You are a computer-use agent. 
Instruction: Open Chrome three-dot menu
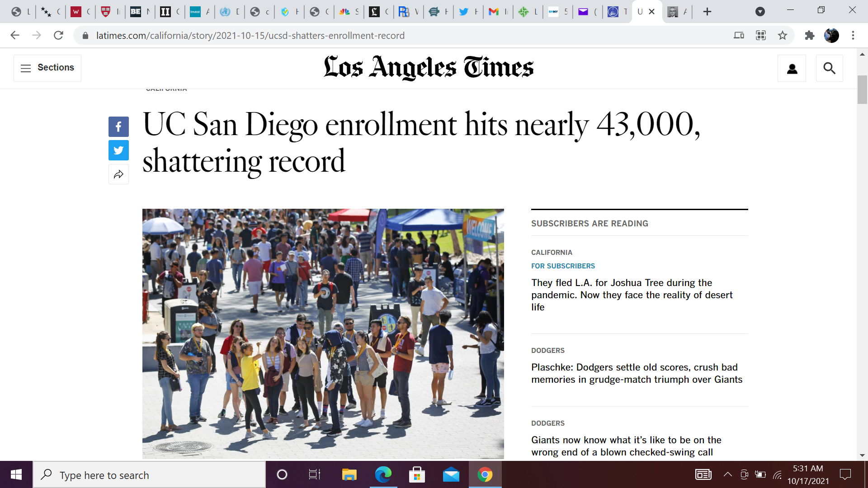(x=853, y=35)
